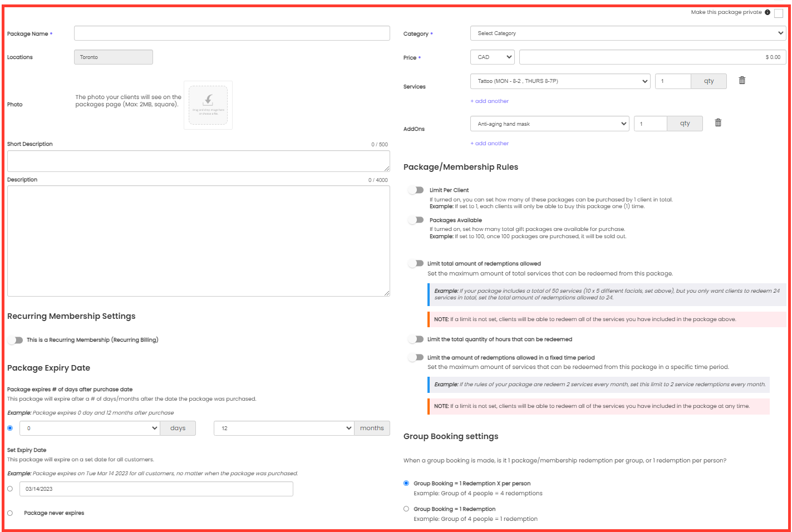Click add another link under Services
Screen dimensions: 792x532
pyautogui.click(x=490, y=101)
